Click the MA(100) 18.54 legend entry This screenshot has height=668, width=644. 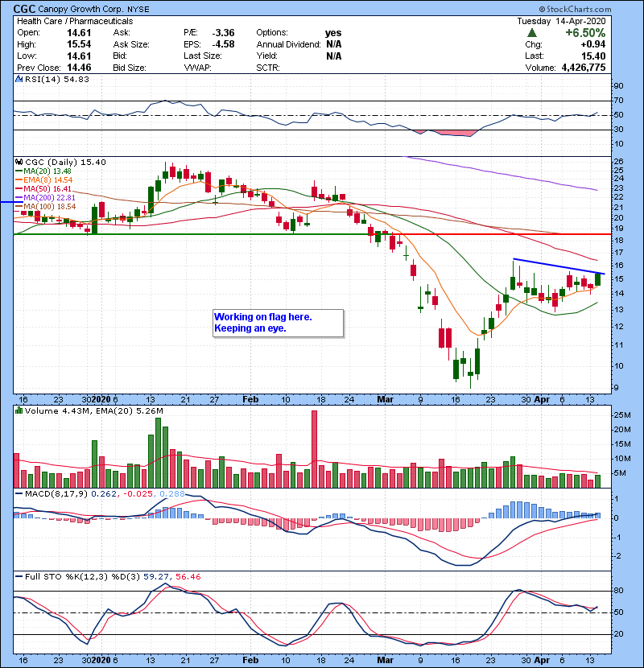[x=46, y=207]
